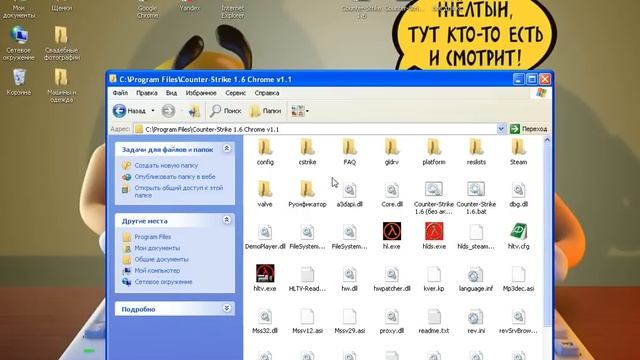The width and height of the screenshot is (640, 360).
Task: Open the Правка menu
Action: coord(147,93)
